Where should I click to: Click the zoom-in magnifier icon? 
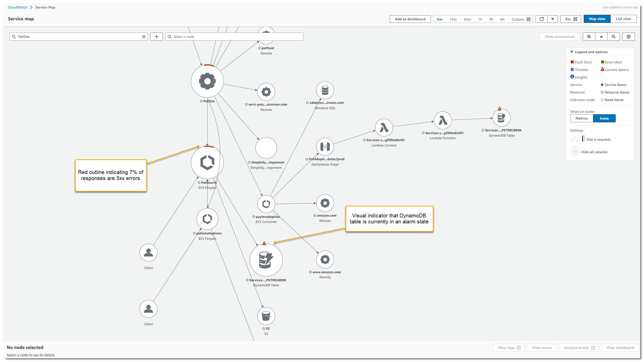pyautogui.click(x=589, y=36)
